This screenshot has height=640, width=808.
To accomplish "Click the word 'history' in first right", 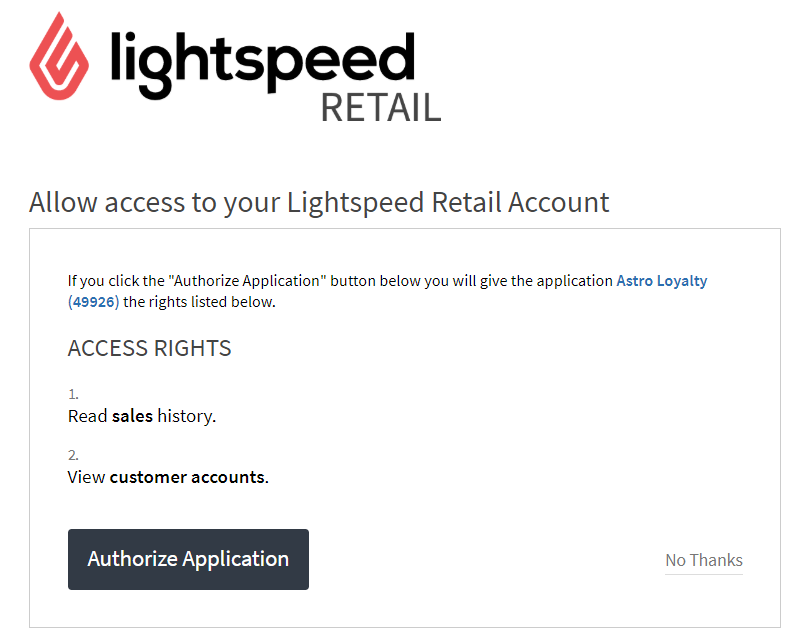I will [x=187, y=416].
